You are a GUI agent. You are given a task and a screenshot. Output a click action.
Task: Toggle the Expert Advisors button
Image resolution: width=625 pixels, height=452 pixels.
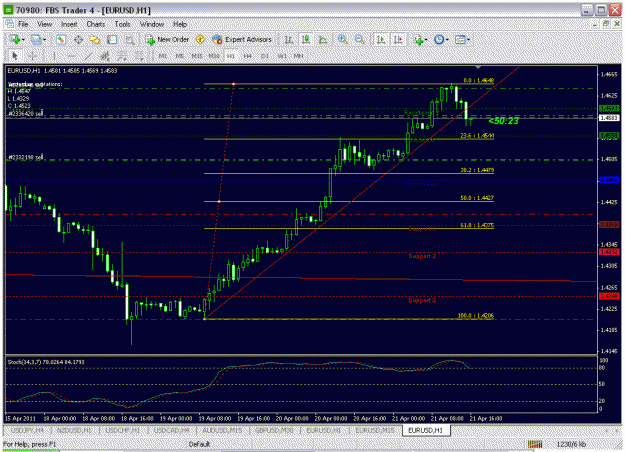(242, 39)
